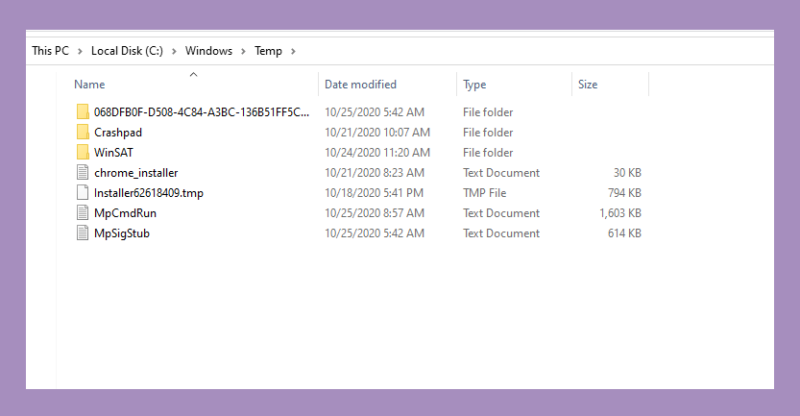Click the date 10/25/2020 8:57 AM

374,213
